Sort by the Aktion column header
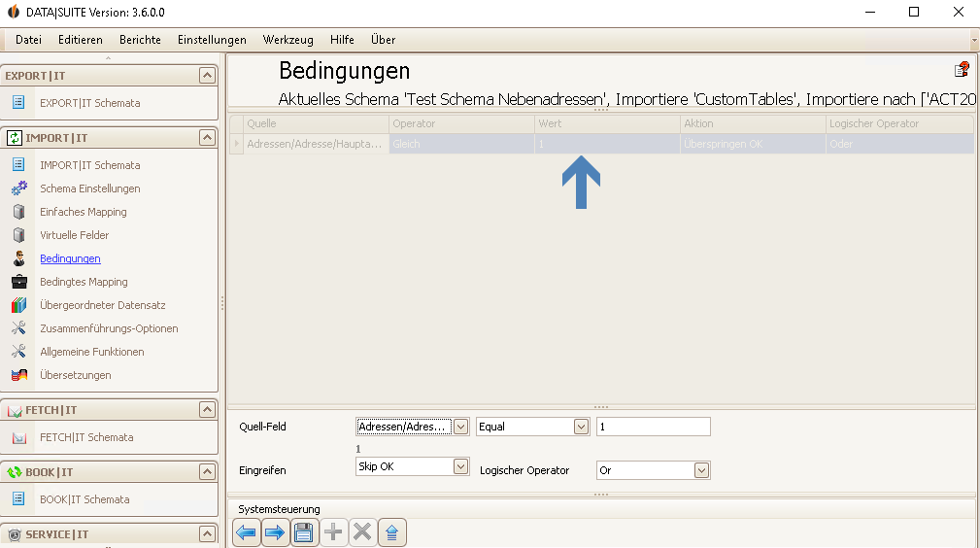Screen dimensions: 980x548 (x=753, y=123)
